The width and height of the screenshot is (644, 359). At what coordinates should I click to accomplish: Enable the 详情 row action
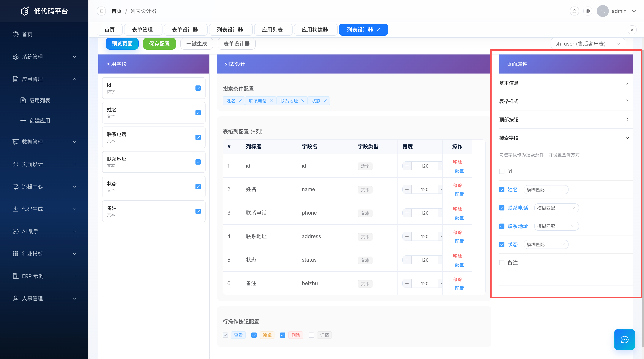tap(311, 335)
